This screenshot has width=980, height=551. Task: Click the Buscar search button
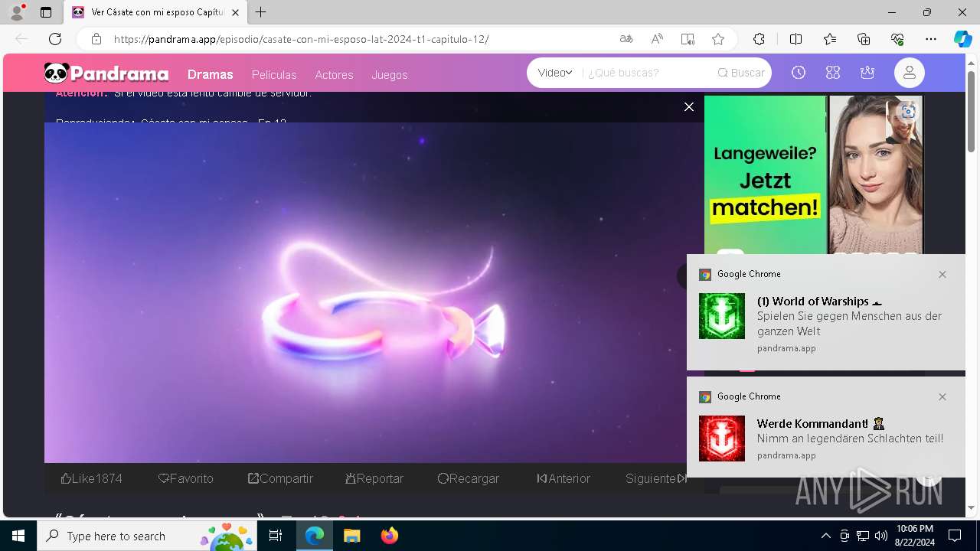tap(741, 73)
